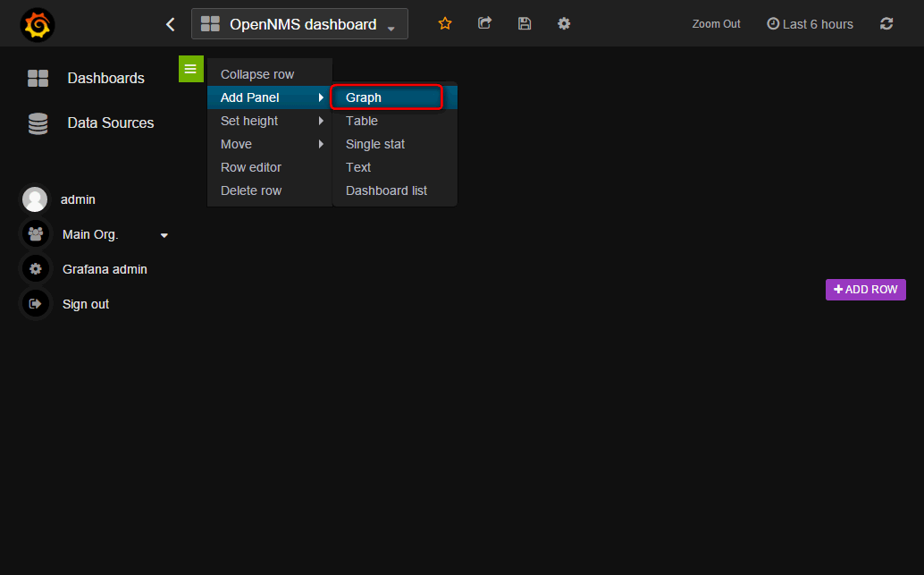Viewport: 924px width, 575px height.
Task: Expand the Main Org. dropdown caret
Action: point(164,235)
